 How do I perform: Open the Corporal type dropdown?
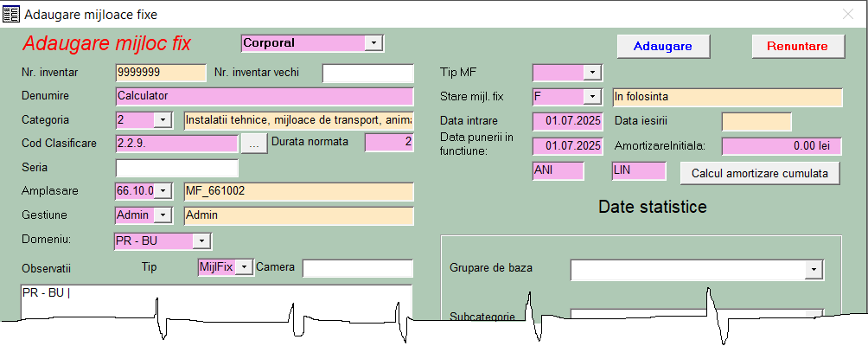pos(373,43)
